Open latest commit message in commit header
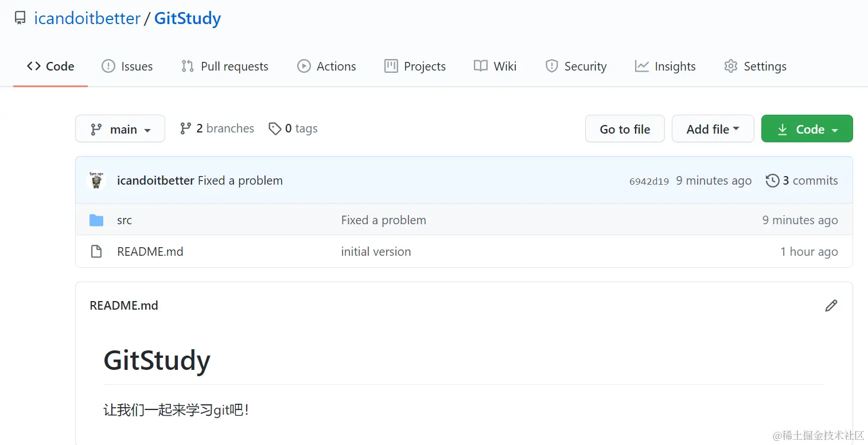The image size is (868, 445). pyautogui.click(x=240, y=181)
